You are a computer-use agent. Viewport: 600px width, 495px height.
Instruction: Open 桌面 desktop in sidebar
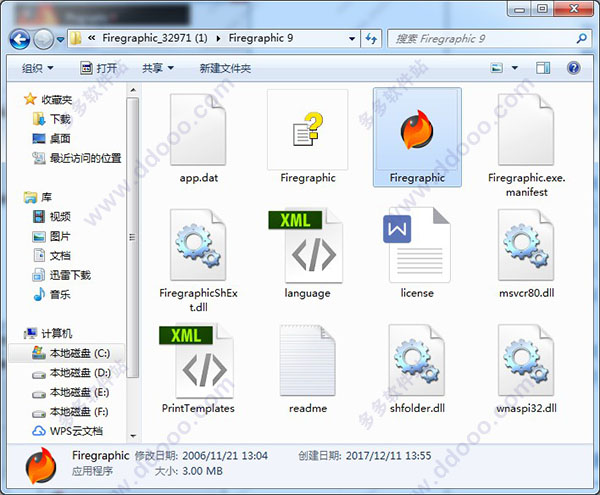[51, 138]
